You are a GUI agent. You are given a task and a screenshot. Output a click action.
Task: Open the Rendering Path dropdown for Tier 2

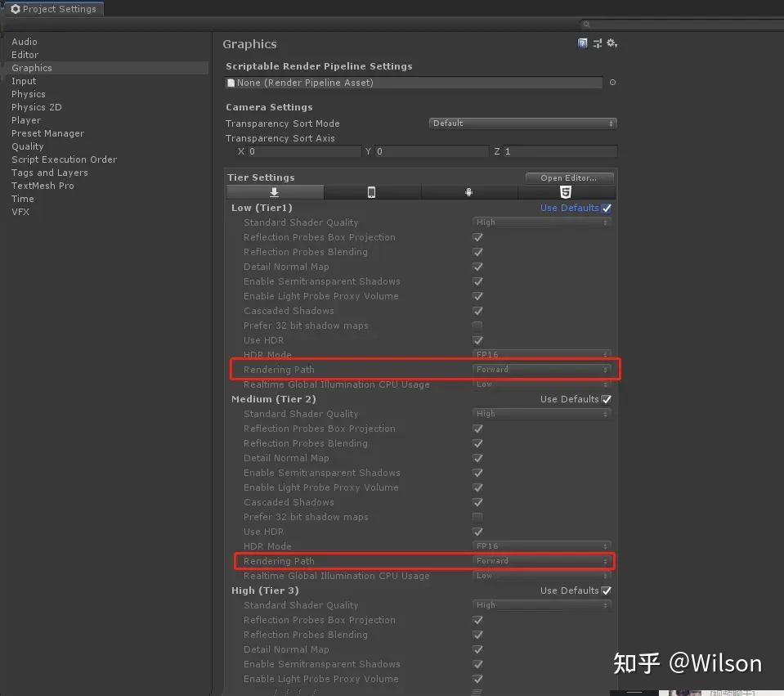pos(542,561)
